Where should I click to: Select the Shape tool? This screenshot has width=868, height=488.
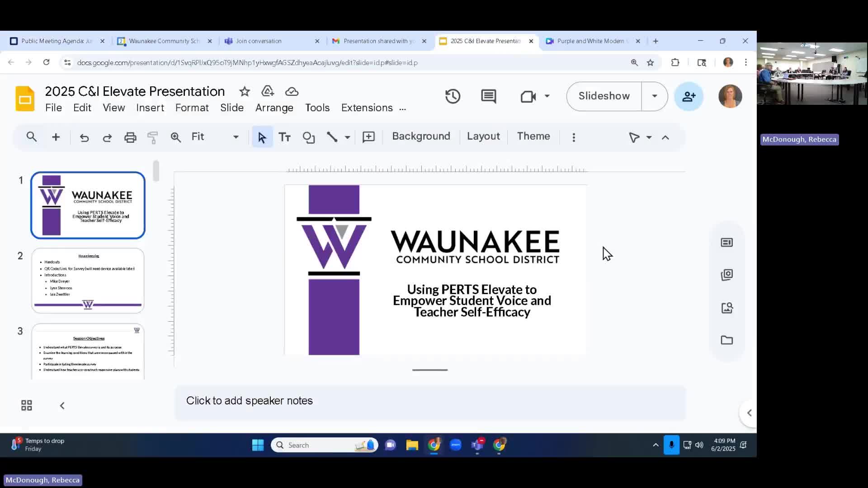[308, 137]
